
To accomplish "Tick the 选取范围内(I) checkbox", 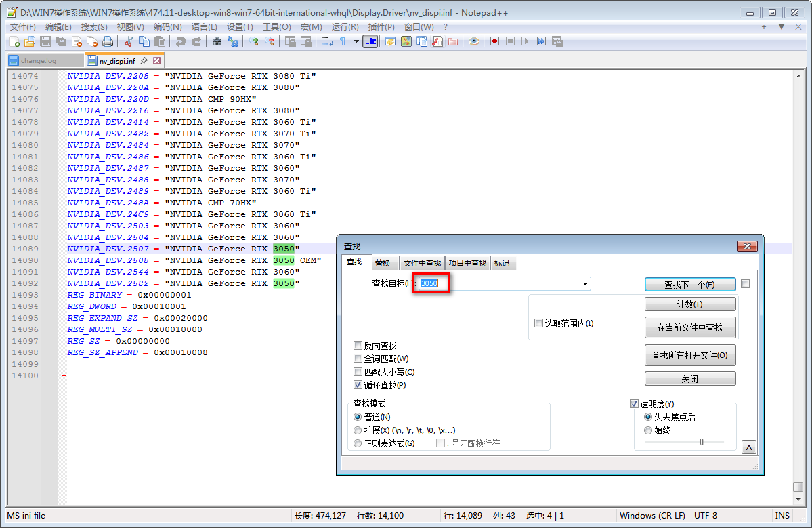I will point(538,323).
